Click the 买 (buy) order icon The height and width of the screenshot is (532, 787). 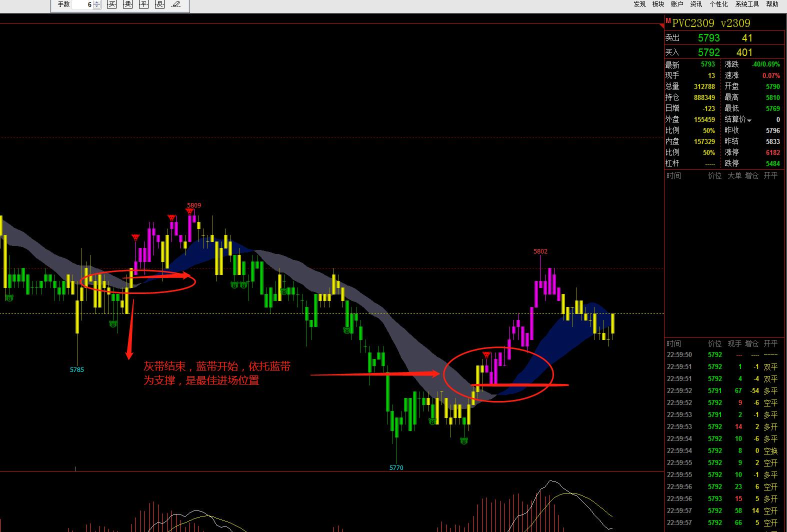click(x=112, y=4)
